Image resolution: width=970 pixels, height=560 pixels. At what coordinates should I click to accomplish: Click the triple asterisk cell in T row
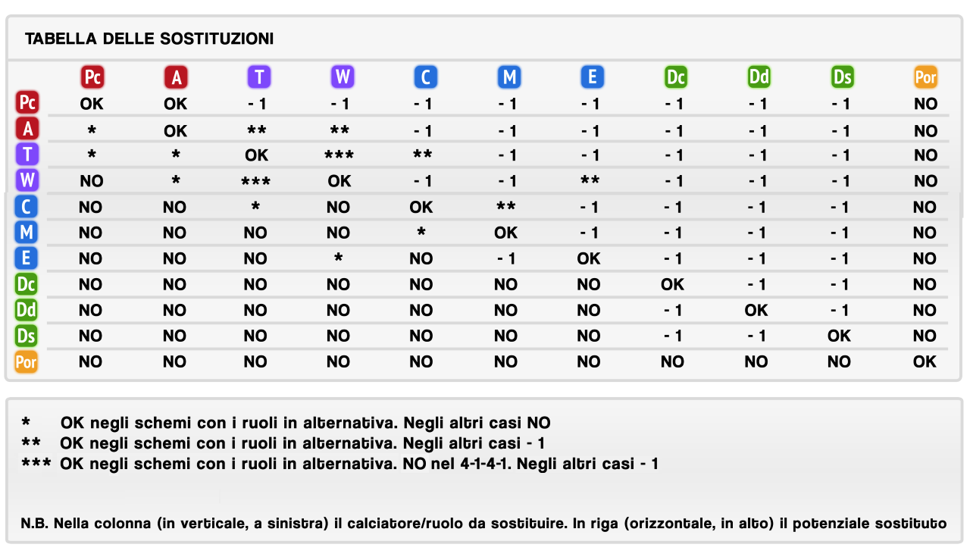pyautogui.click(x=339, y=155)
